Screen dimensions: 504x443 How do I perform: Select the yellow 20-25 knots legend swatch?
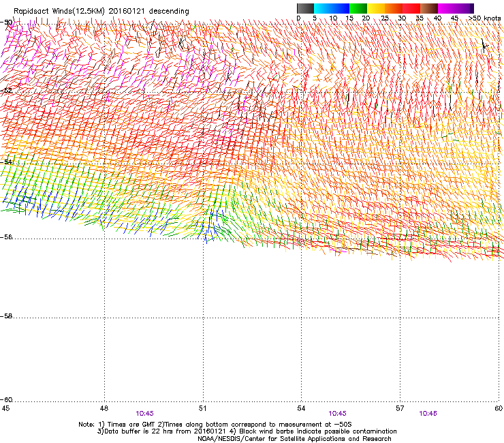pyautogui.click(x=376, y=8)
